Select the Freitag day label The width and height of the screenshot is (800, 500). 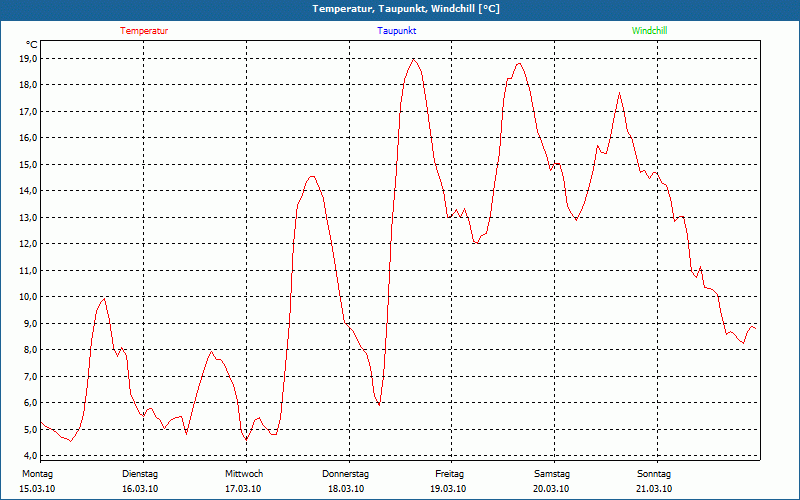coord(449,474)
